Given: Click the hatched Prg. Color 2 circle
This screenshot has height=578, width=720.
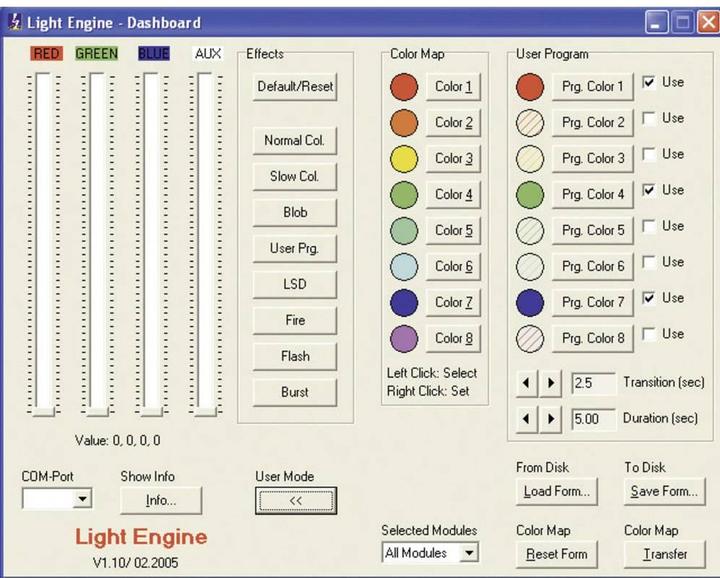Looking at the screenshot, I should click(530, 123).
